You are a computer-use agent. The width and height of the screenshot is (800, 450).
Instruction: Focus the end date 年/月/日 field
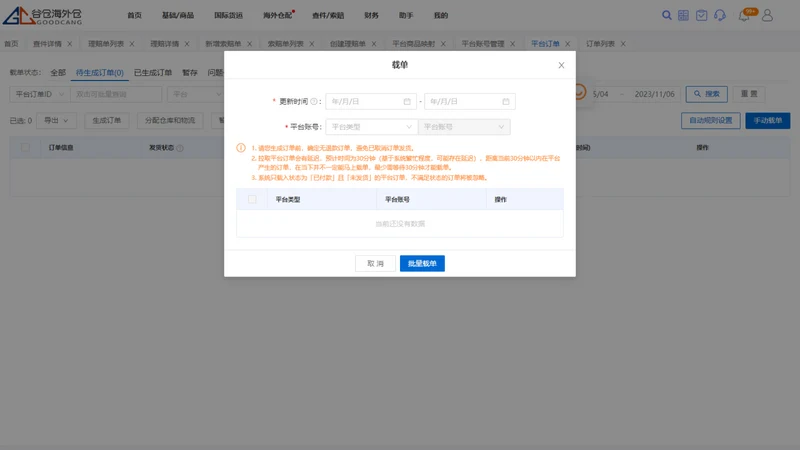[469, 102]
